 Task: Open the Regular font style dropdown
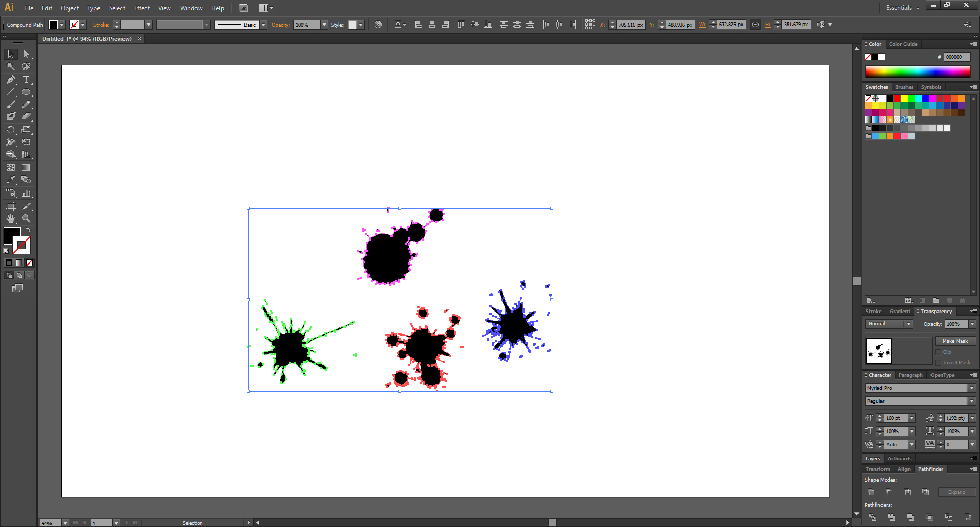coord(972,401)
